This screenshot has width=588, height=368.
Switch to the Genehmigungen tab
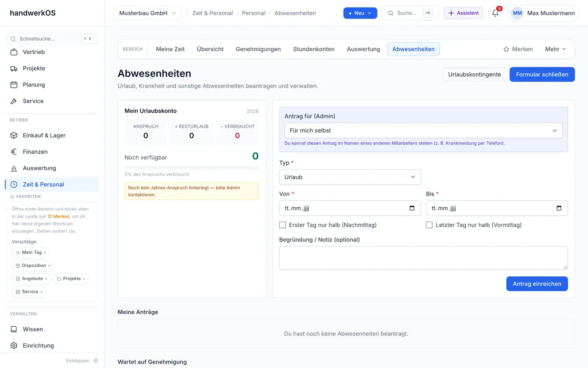coord(258,49)
